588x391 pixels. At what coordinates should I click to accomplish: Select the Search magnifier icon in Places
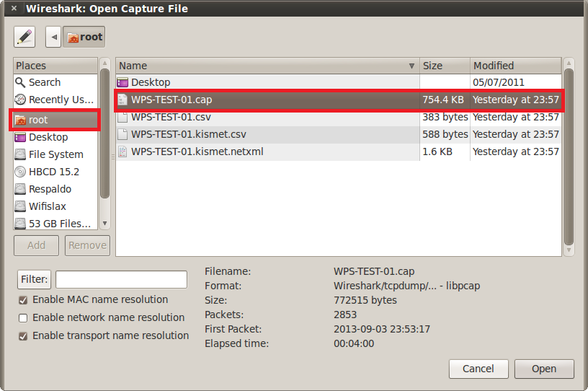click(20, 82)
